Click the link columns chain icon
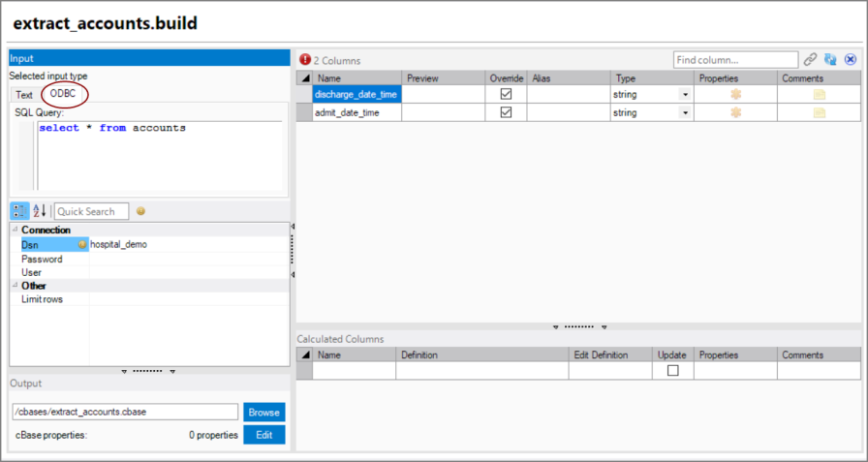 (x=811, y=59)
